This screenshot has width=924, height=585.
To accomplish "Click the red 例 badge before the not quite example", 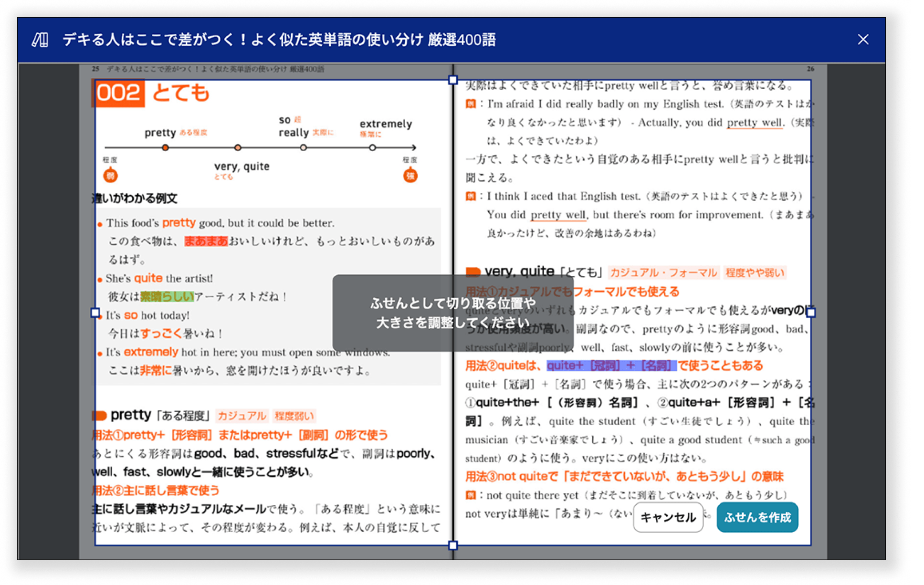I will coord(471,495).
